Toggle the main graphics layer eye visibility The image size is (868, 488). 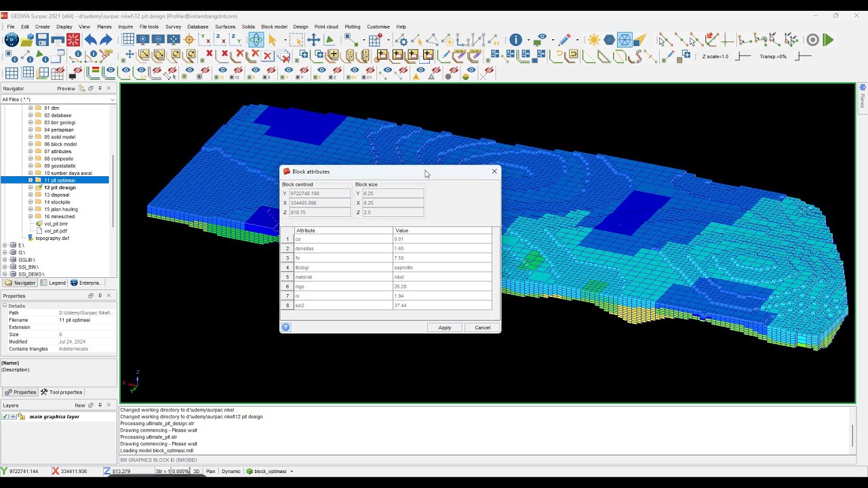[x=13, y=417]
